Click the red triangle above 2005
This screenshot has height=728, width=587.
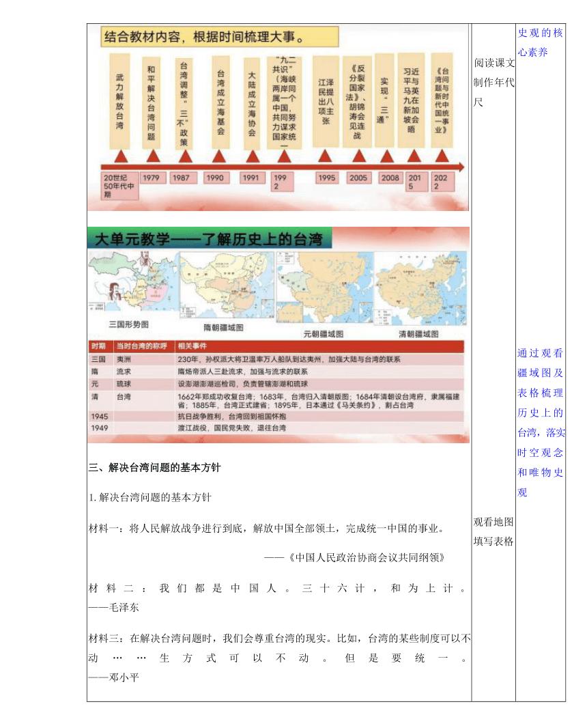(358, 156)
